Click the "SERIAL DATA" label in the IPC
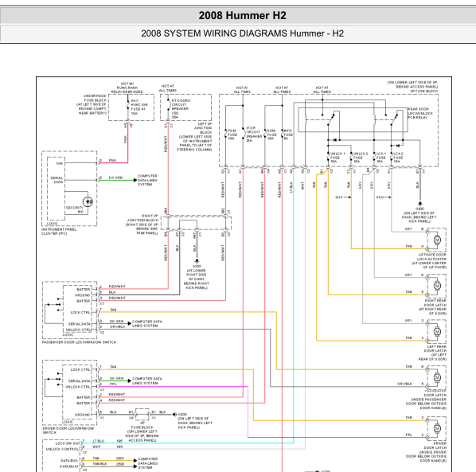The image size is (476, 472). pyautogui.click(x=57, y=180)
